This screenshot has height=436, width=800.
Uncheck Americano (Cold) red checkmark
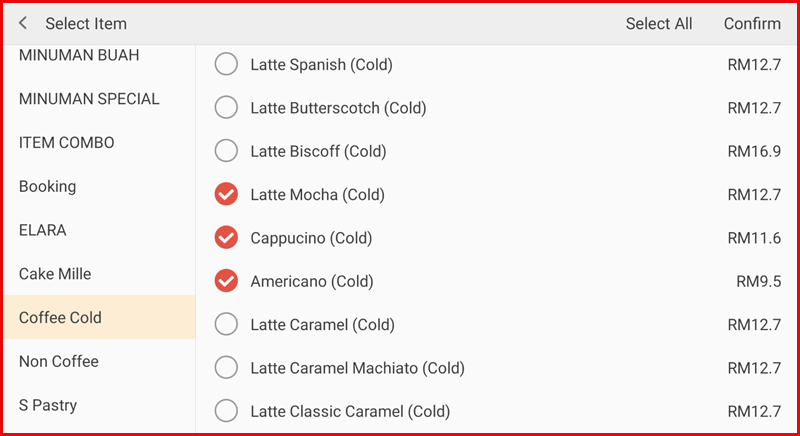coord(227,281)
